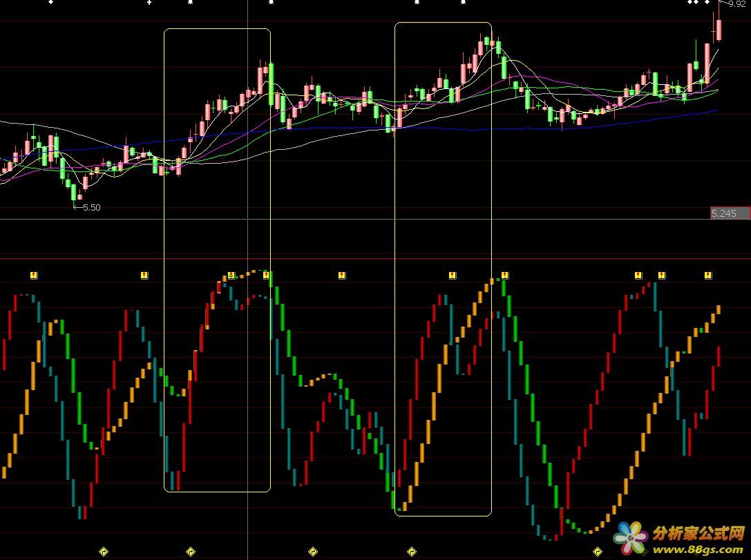Click the 5.245 price label box
751x560 pixels.
tap(730, 213)
